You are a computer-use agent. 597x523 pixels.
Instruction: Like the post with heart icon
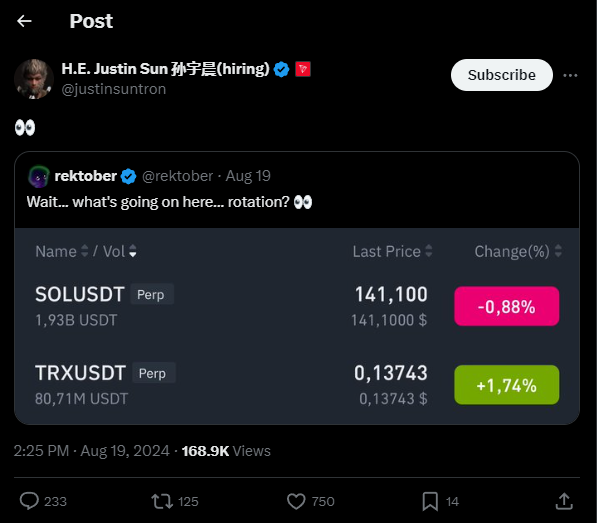tap(296, 501)
